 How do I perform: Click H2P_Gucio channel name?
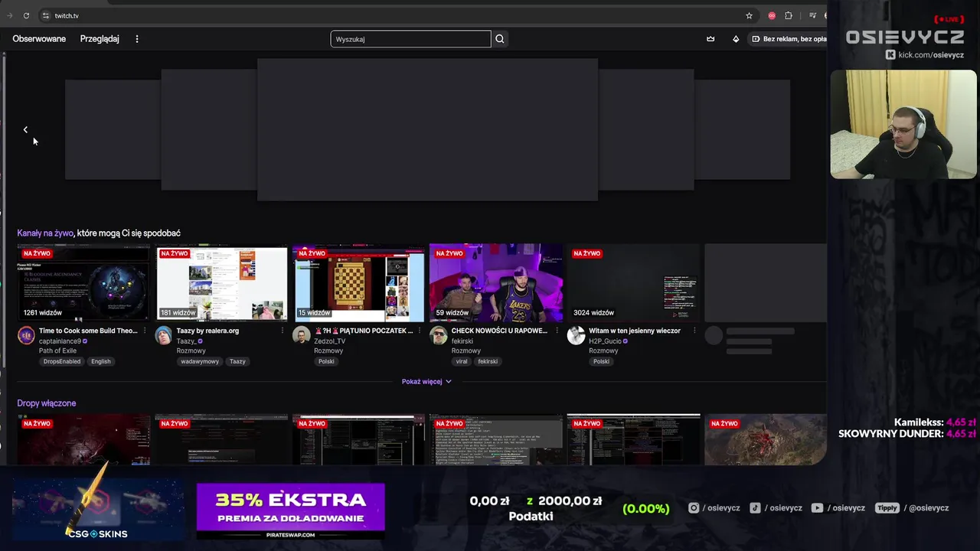tap(605, 341)
